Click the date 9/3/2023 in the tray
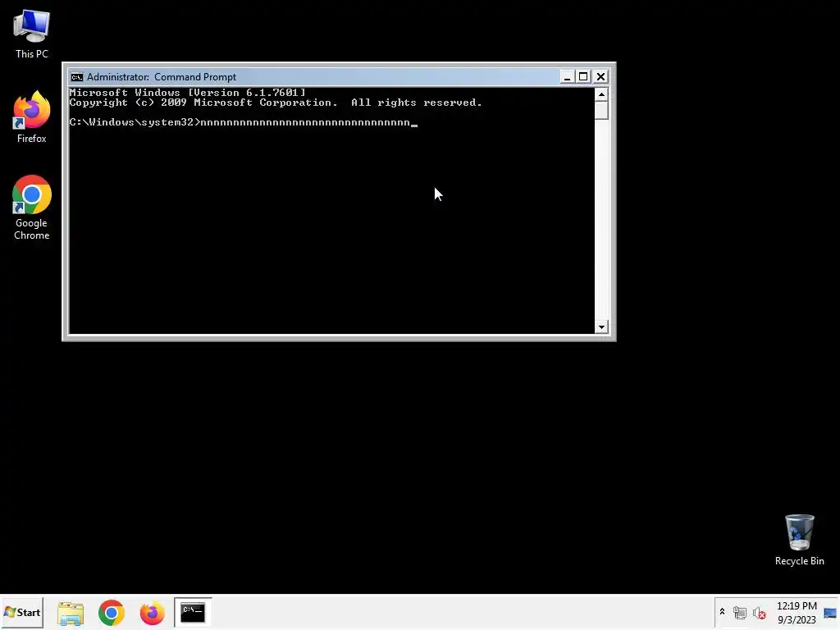Screen dimensions: 840x630 [x=797, y=620]
